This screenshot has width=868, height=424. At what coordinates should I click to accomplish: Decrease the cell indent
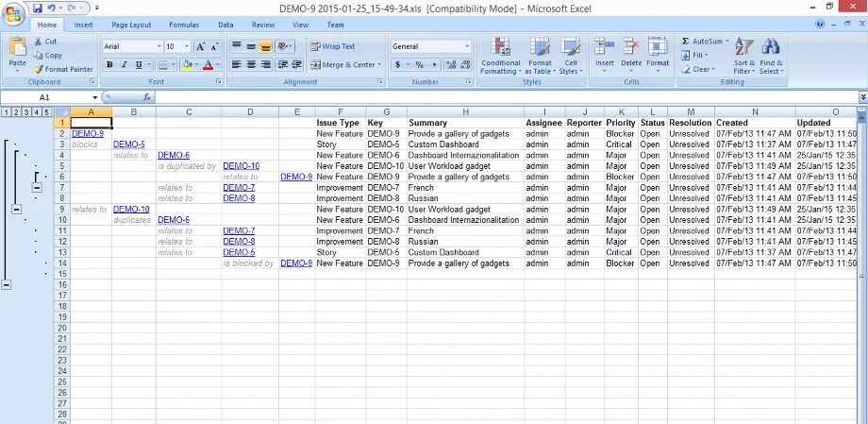coord(282,65)
